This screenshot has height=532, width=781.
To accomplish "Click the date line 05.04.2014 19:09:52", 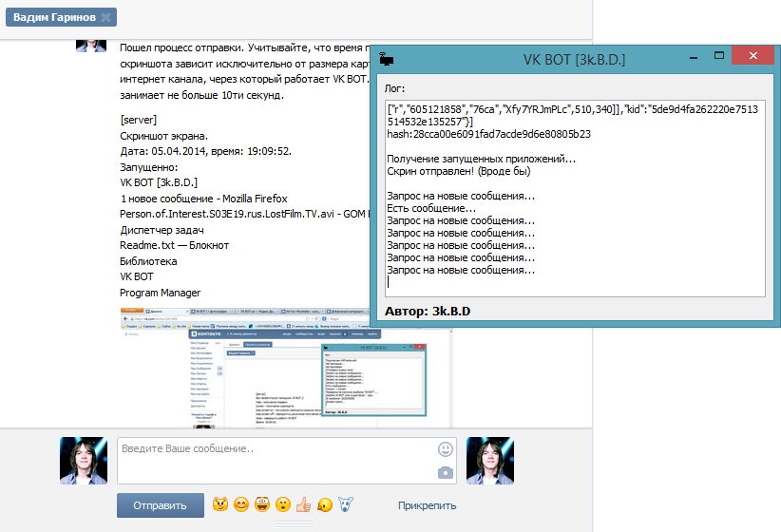I will (x=206, y=151).
